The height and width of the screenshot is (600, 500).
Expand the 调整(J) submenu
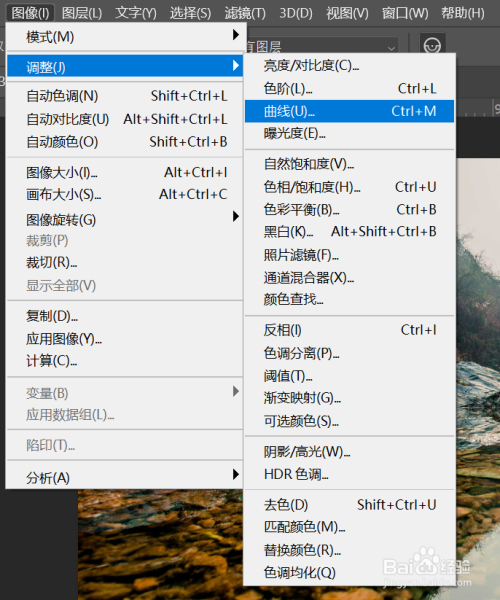(125, 67)
